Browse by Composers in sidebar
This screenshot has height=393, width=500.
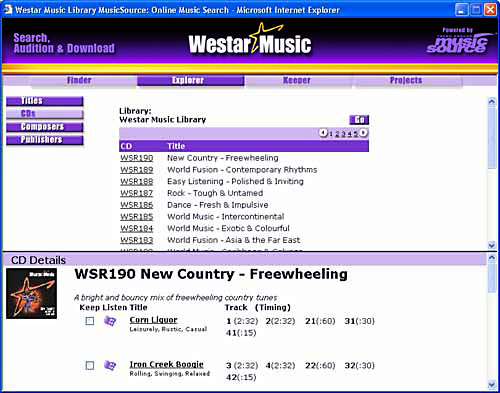pos(45,127)
